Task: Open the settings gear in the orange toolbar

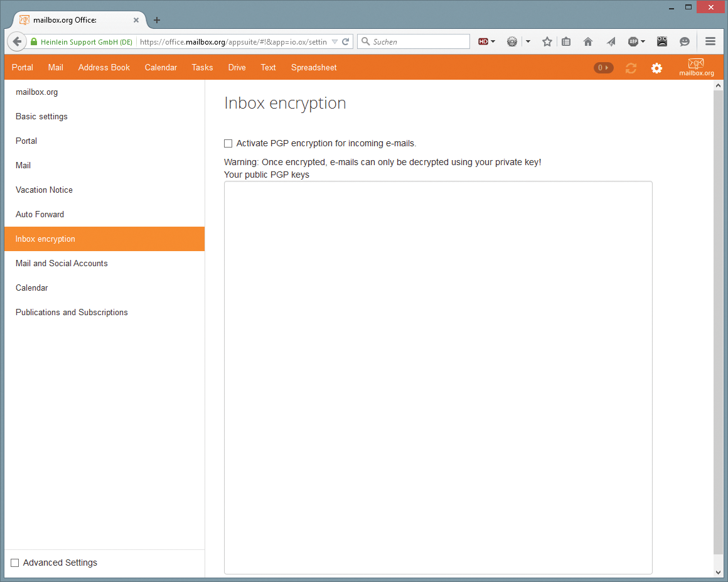Action: tap(656, 68)
